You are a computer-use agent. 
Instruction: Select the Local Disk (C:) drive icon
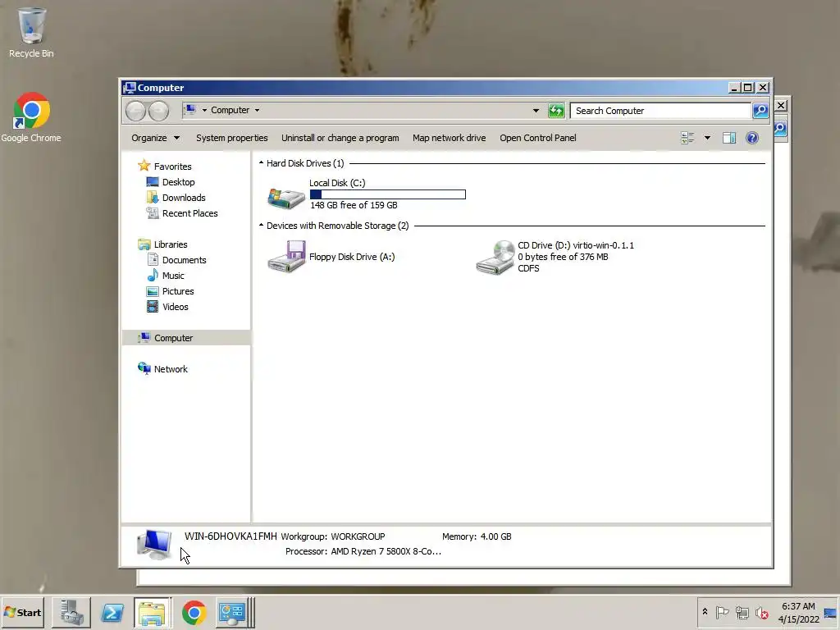click(286, 197)
